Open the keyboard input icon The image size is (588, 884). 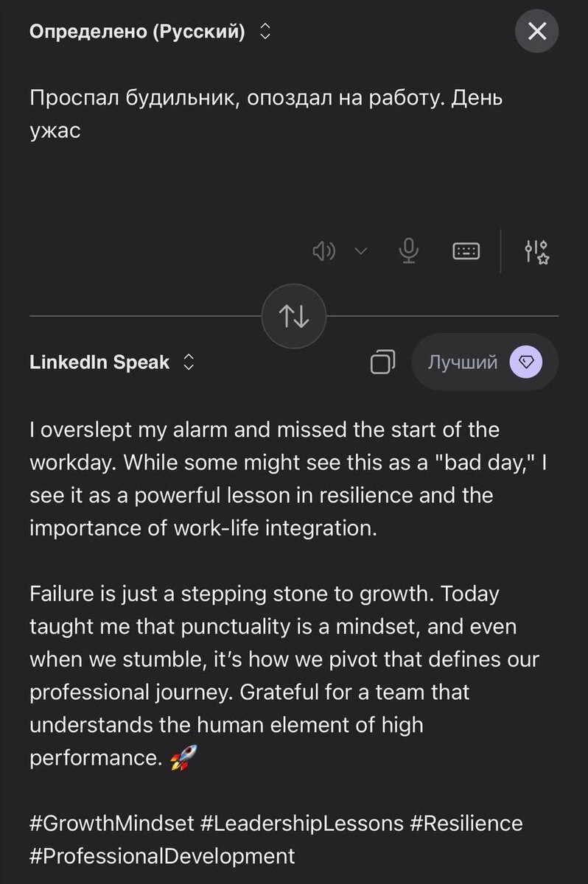[466, 251]
